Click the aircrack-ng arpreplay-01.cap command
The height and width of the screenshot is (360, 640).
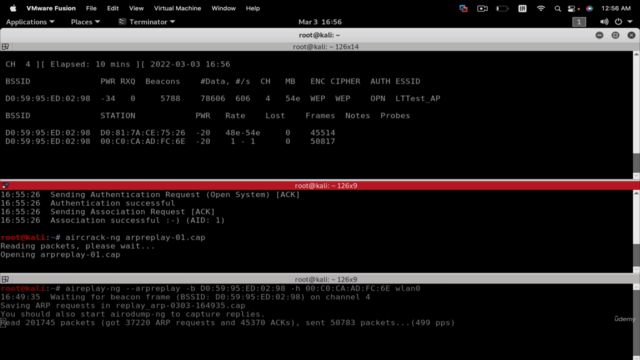[x=135, y=238]
